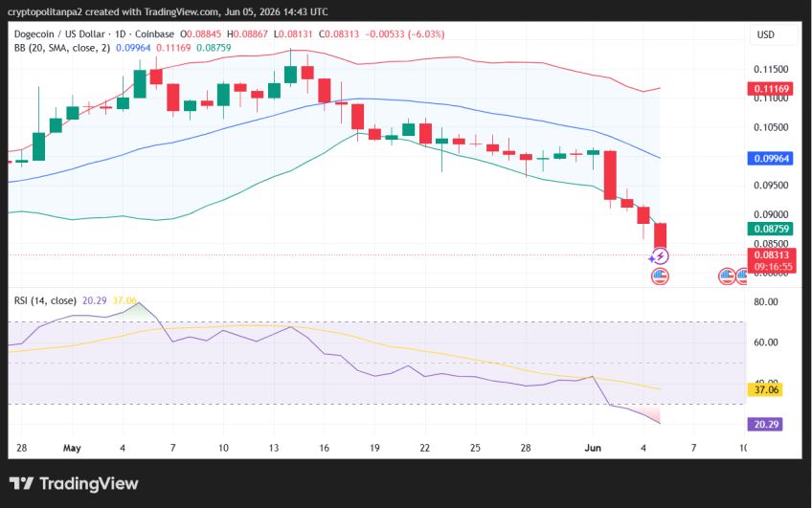Image resolution: width=812 pixels, height=508 pixels.
Task: Click the 80.00 RSI axis tick
Action: coord(766,301)
